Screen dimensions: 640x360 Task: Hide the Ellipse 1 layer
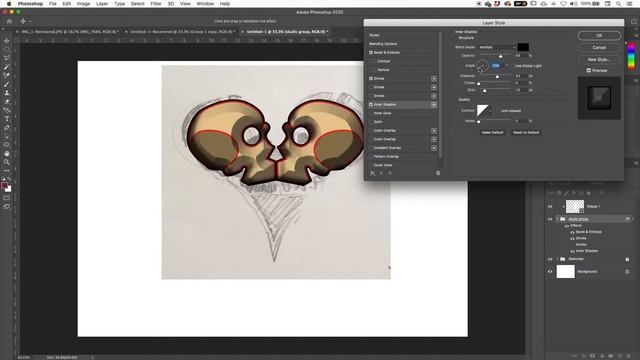click(550, 207)
